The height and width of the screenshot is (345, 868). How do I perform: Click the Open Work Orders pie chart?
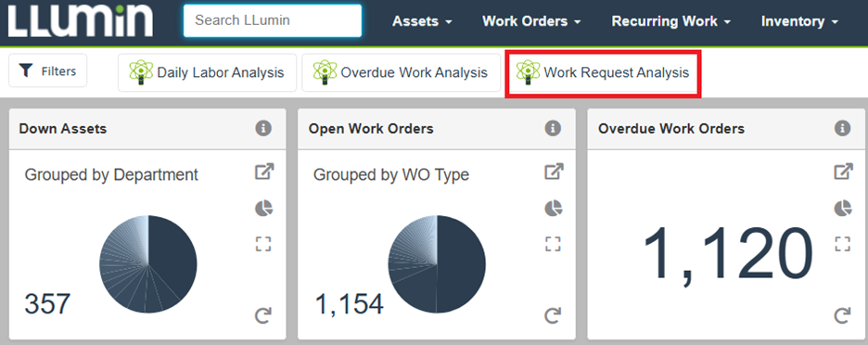tap(438, 264)
